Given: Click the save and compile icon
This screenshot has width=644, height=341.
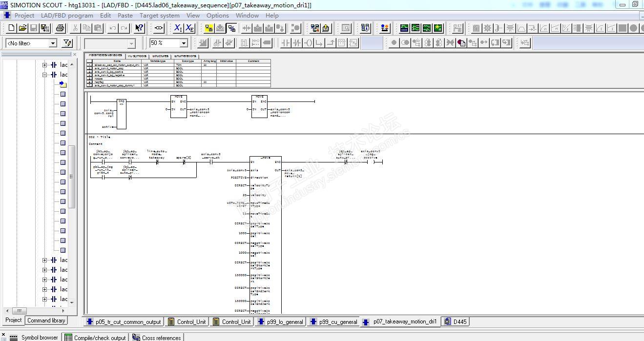Looking at the screenshot, I should pyautogui.click(x=45, y=28).
